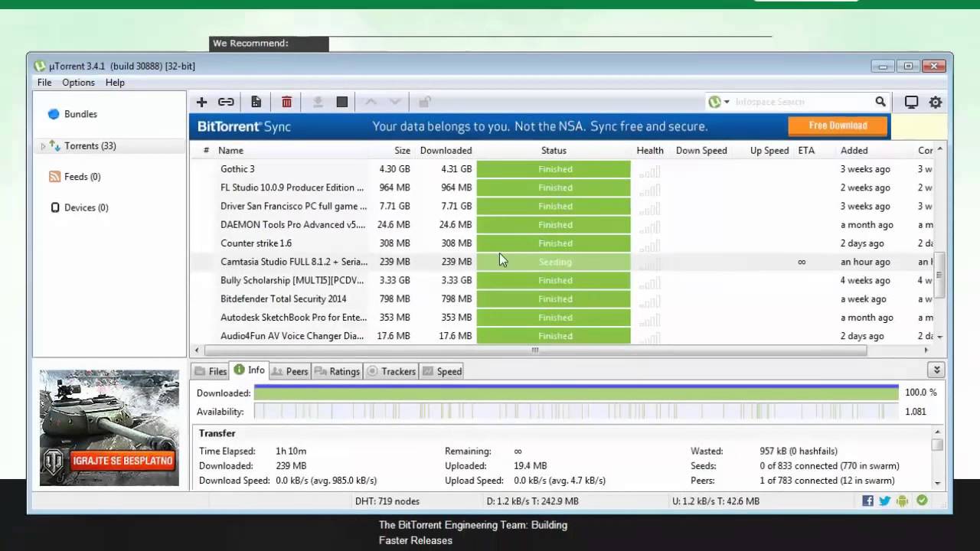This screenshot has height=551, width=980.
Task: Sort by the Size column header
Action: 402,151
